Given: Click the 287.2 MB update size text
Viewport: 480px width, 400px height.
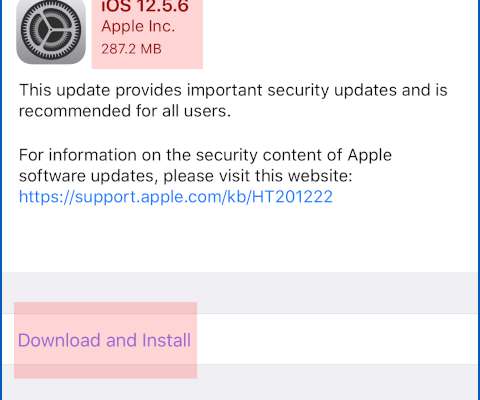Looking at the screenshot, I should (131, 49).
